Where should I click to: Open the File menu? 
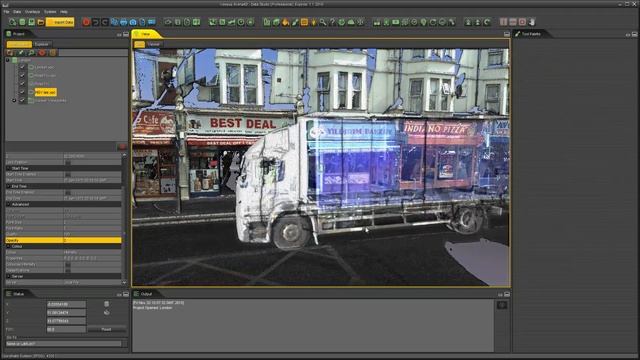[7, 12]
